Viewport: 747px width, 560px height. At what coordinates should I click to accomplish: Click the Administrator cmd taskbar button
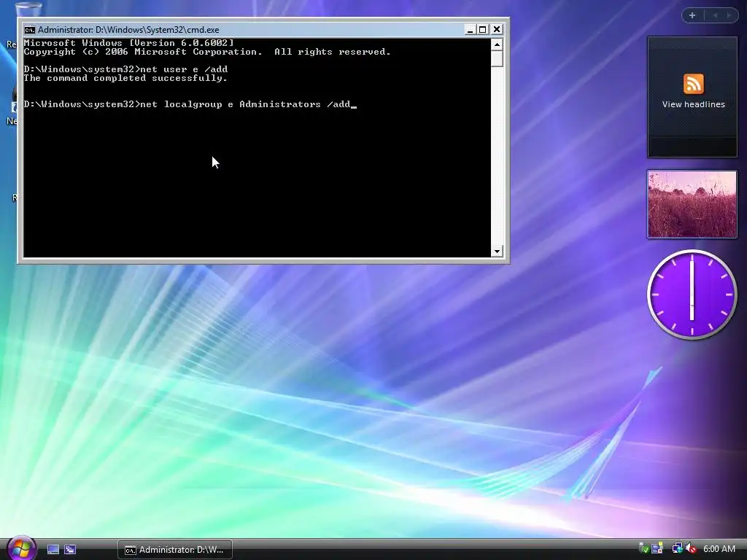coord(175,550)
